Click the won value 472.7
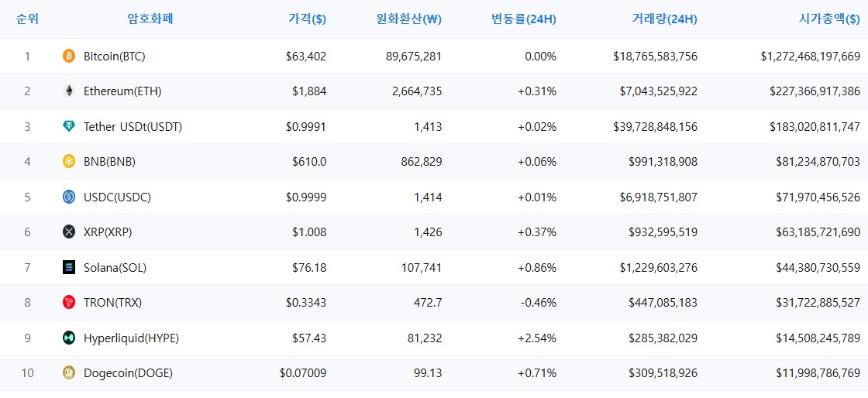The image size is (868, 398). [x=427, y=302]
